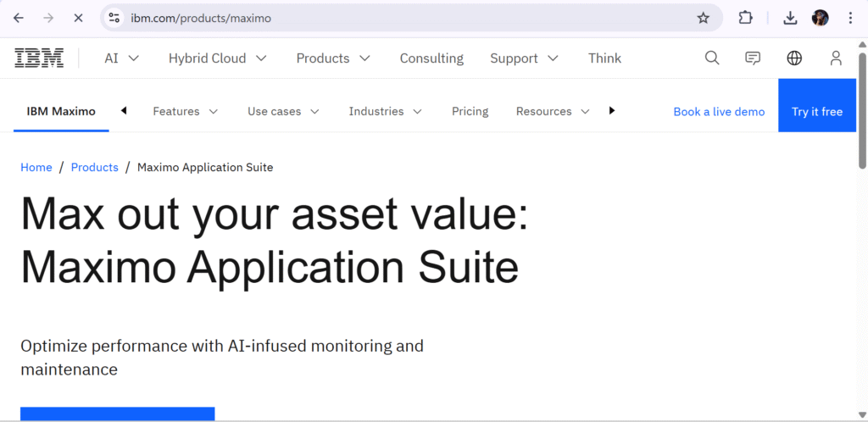Screen dimensions: 868x422
Task: Click the Try it free button
Action: pyautogui.click(x=817, y=105)
